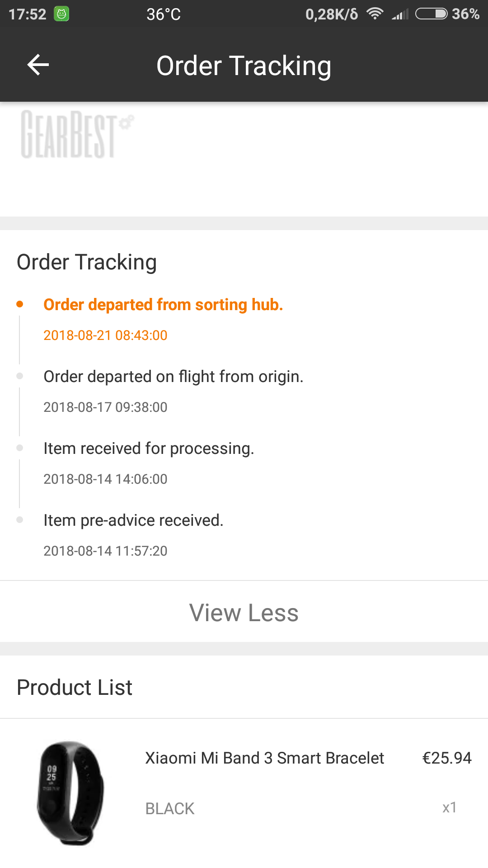Tap "Order departed from sorting hub" status
Screen dimensions: 488x868
(163, 305)
